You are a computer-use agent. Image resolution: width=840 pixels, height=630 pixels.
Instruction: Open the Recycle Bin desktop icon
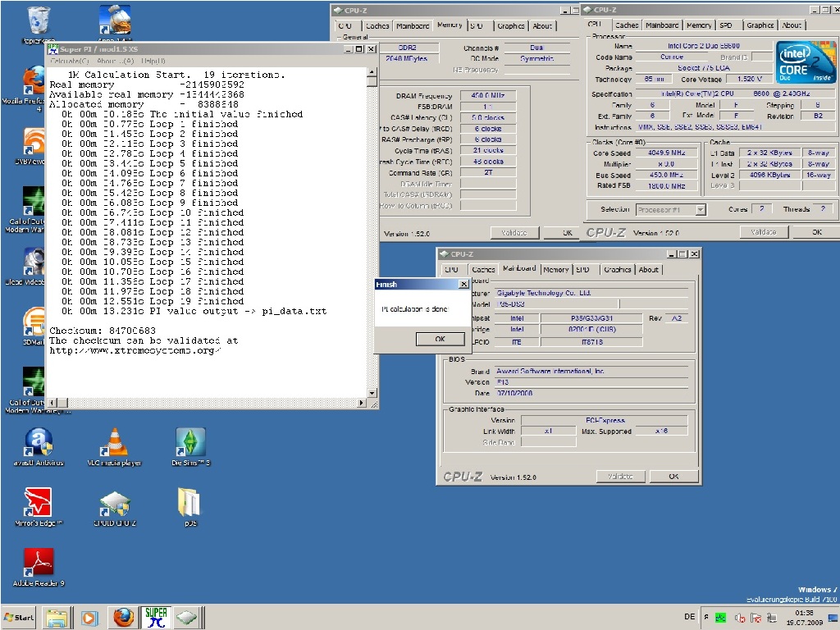tap(39, 24)
